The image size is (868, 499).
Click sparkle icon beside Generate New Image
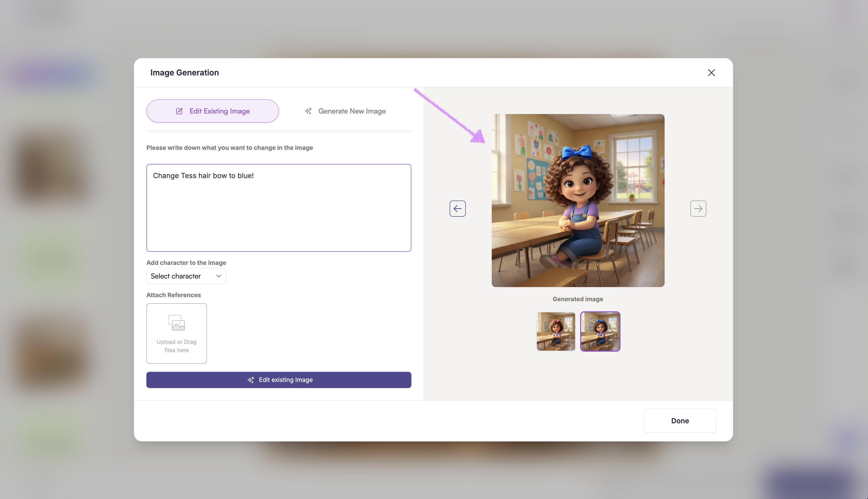pos(308,111)
